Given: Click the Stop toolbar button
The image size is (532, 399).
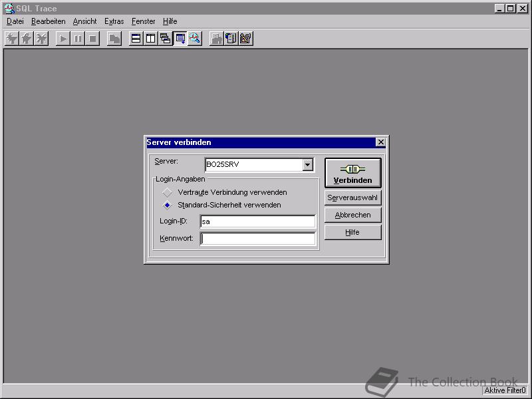Looking at the screenshot, I should pyautogui.click(x=92, y=39).
